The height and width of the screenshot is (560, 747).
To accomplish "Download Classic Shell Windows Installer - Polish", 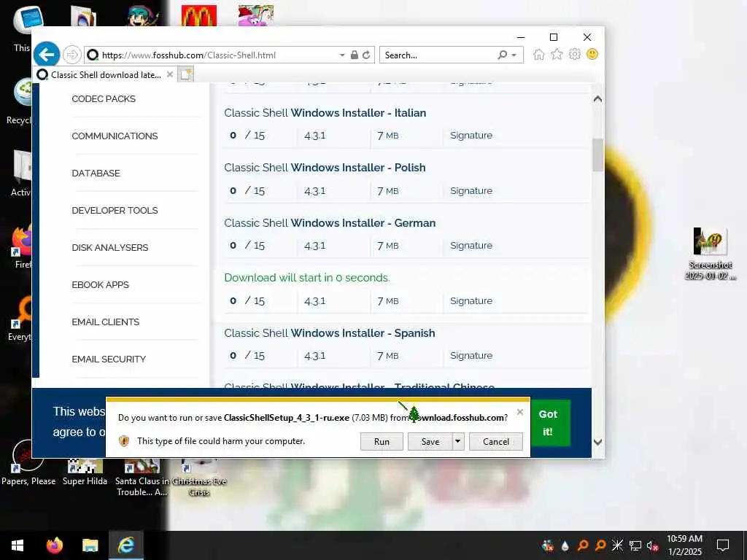I will tap(325, 168).
